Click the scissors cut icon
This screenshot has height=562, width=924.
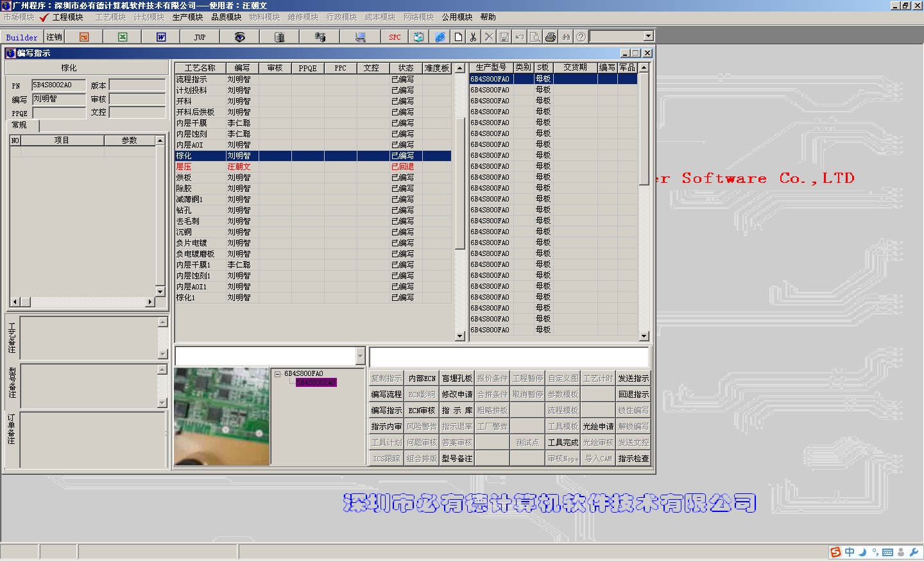click(474, 37)
